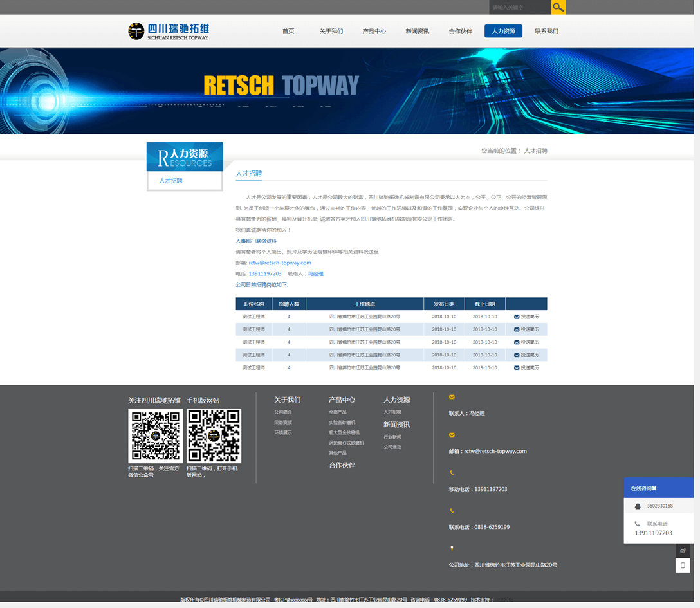Screen dimensions: 700x608
Task: Click the mobile phone icon in floating sidebar
Action: click(683, 566)
